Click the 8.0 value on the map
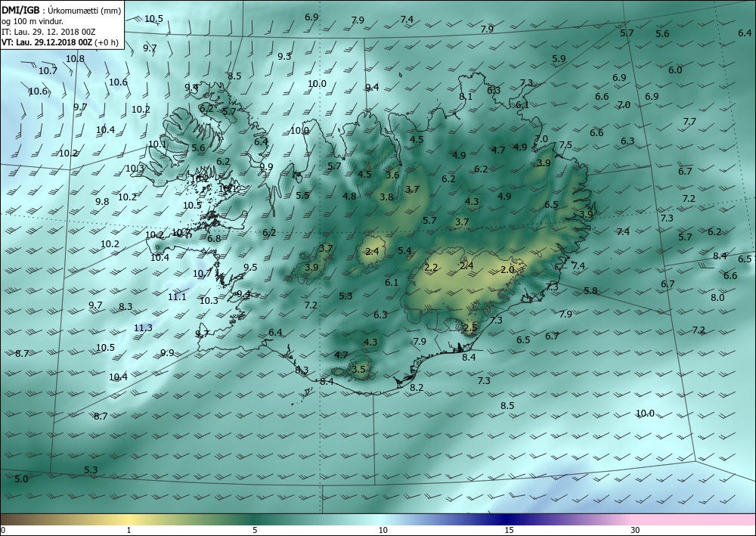Image resolution: width=756 pixels, height=536 pixels. pos(717,298)
